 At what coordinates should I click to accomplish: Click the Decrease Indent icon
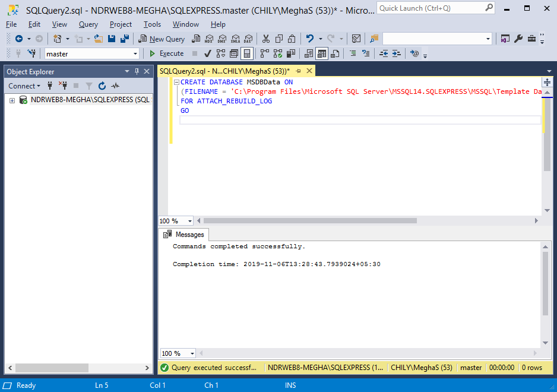pos(384,53)
